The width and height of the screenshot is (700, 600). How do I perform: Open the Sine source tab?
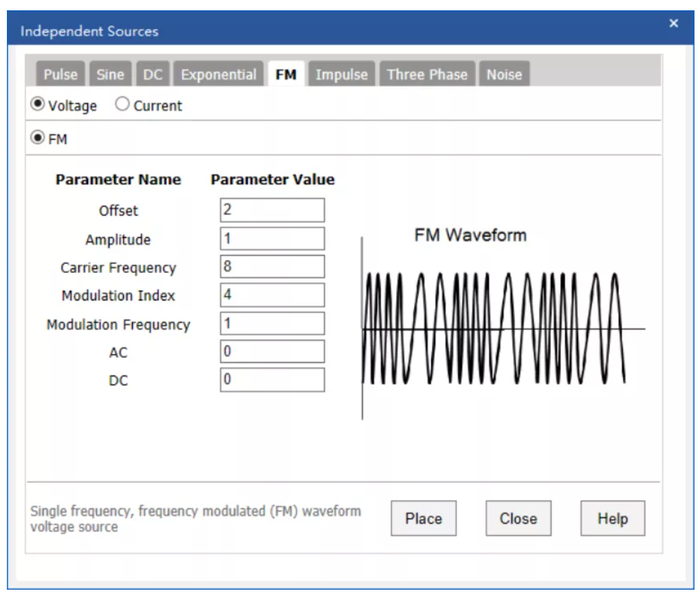coord(110,74)
